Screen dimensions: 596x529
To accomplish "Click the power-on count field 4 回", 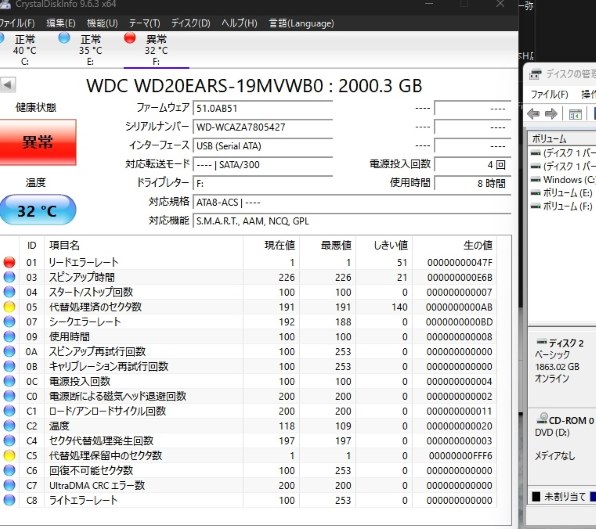I will click(472, 165).
